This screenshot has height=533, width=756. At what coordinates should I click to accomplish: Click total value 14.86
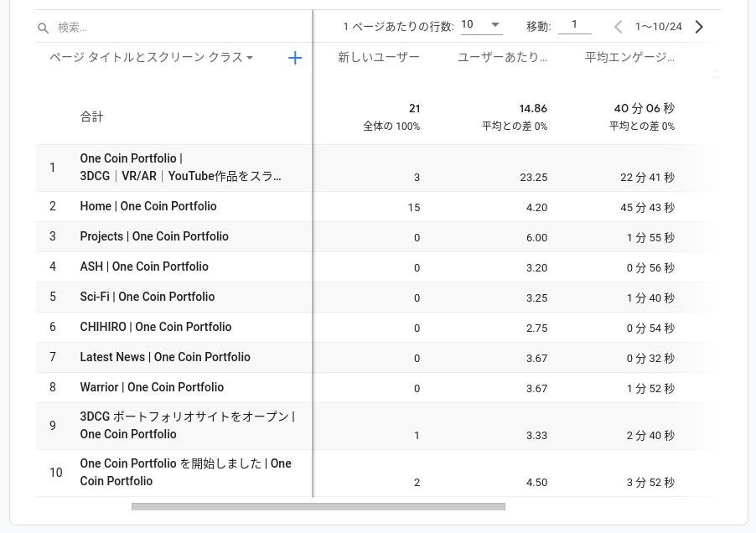click(x=533, y=109)
